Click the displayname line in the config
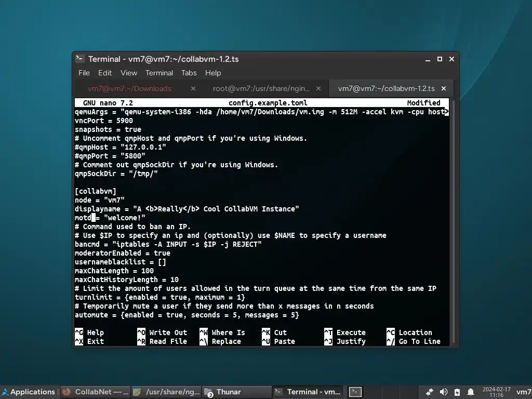 [x=187, y=209]
